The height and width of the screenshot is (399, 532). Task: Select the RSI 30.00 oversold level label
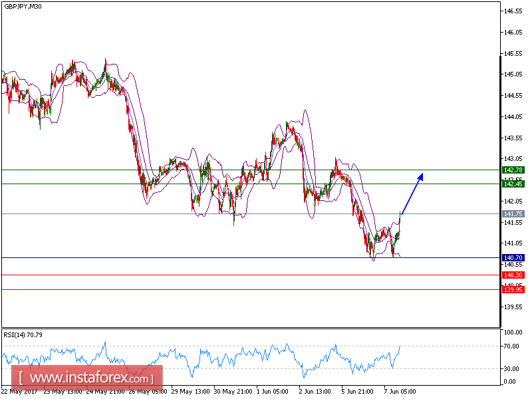click(511, 368)
